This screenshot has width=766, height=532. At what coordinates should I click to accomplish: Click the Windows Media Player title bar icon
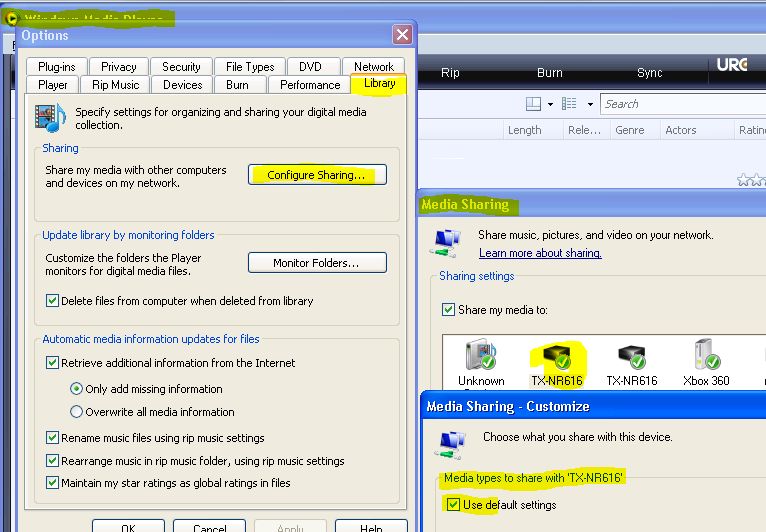coord(11,18)
